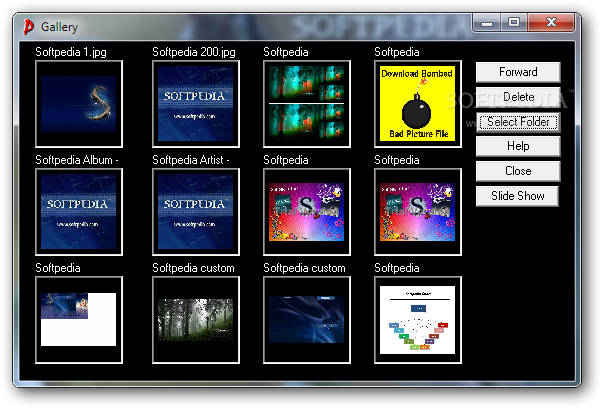This screenshot has height=408, width=602.
Task: Select third thumbnail in the middle row
Action: click(307, 212)
